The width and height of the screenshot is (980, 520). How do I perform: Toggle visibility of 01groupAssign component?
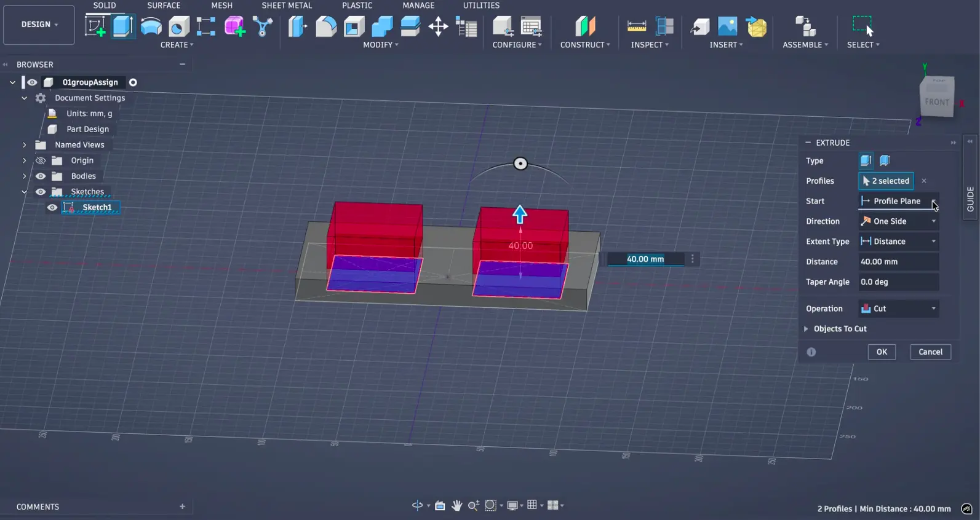tap(32, 82)
